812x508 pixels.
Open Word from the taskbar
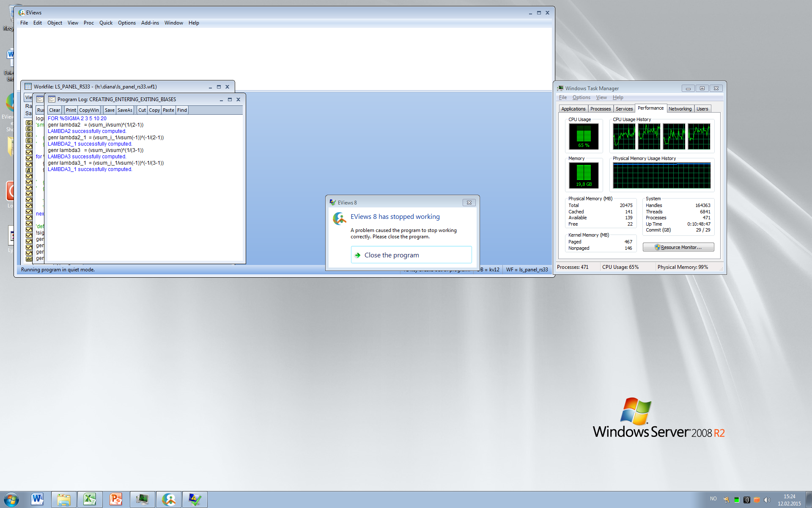(x=37, y=500)
